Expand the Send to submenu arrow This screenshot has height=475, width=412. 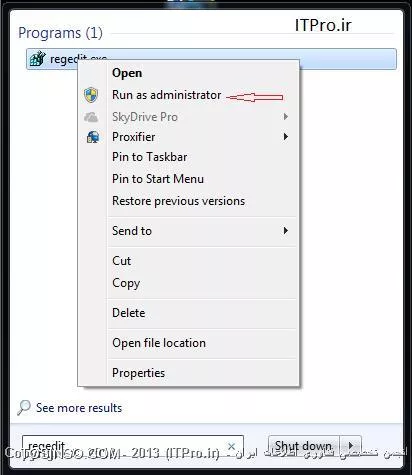click(286, 231)
